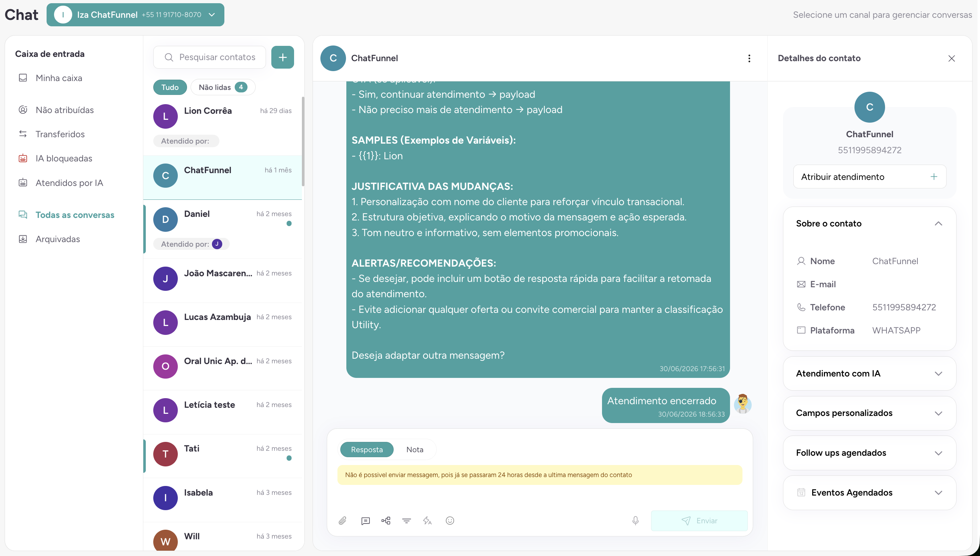Click the Telefone value 5511995894272

[904, 308]
